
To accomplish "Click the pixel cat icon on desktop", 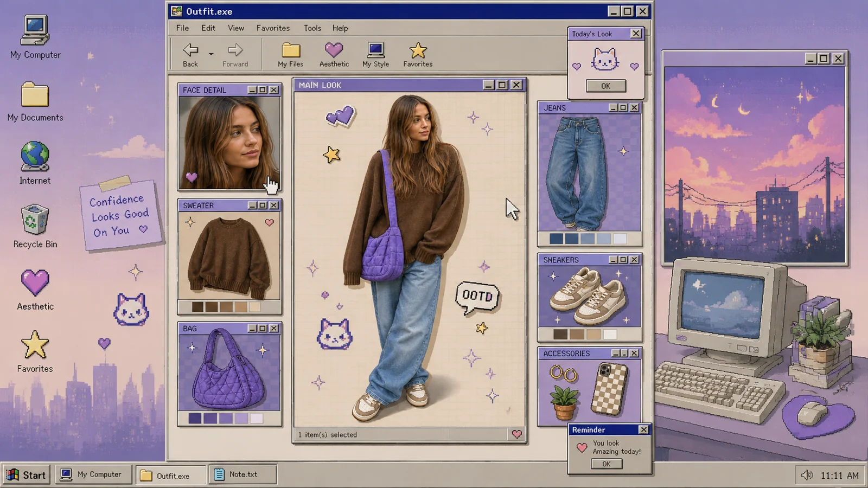I will tap(131, 309).
